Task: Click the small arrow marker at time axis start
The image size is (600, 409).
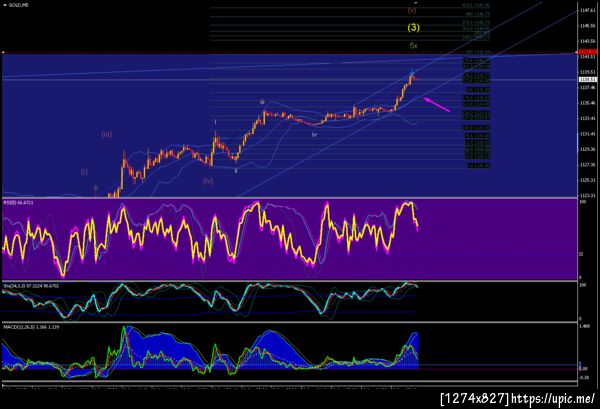Action: point(3,388)
